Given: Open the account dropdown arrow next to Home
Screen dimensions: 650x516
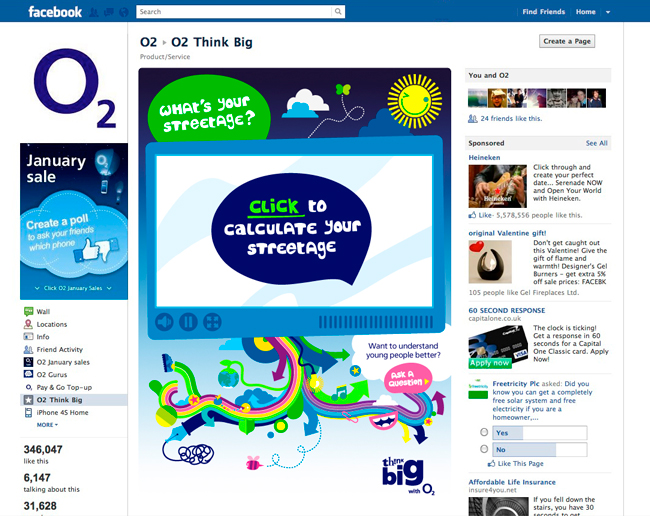Looking at the screenshot, I should click(608, 12).
